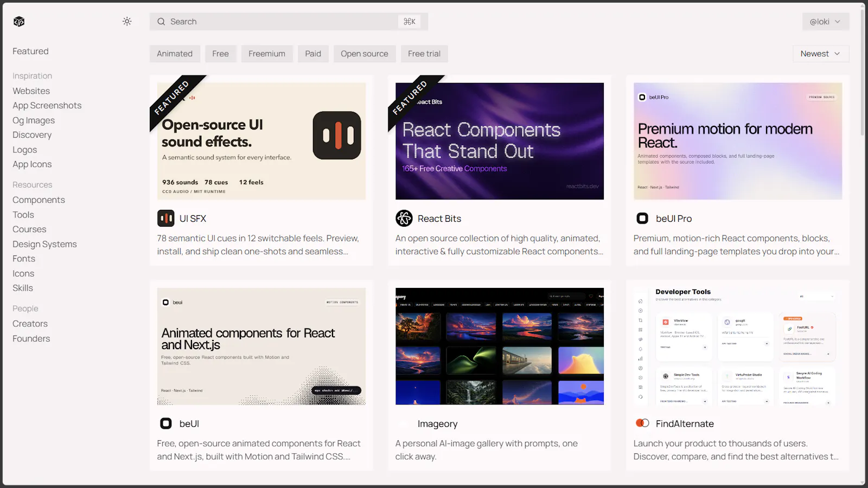Click the Imageory description text
This screenshot has height=488, width=868.
pyautogui.click(x=487, y=450)
